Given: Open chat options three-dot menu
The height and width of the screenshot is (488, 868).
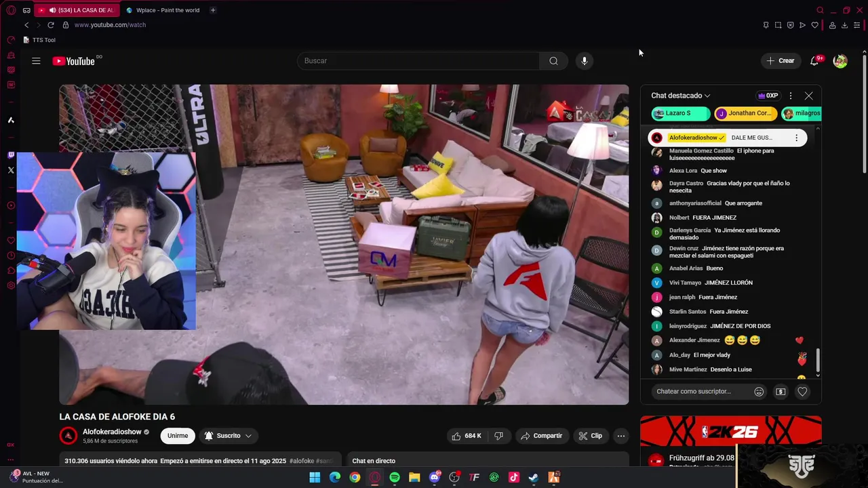Looking at the screenshot, I should click(790, 96).
